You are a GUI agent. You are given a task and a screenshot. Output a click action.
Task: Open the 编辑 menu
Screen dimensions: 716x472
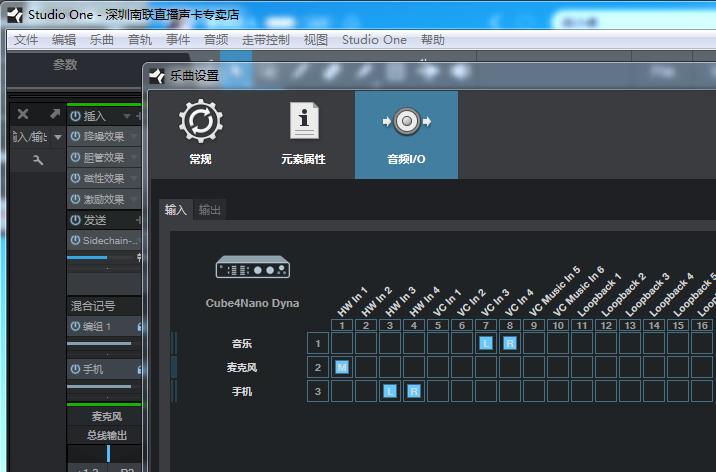[x=64, y=40]
